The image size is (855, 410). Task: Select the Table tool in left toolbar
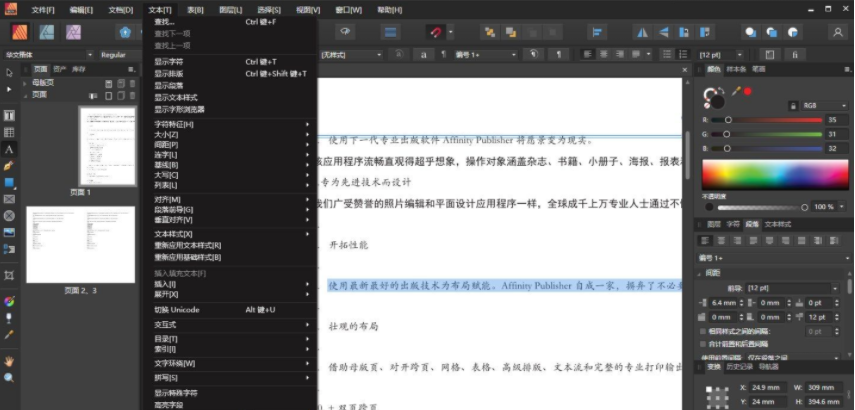click(x=9, y=132)
